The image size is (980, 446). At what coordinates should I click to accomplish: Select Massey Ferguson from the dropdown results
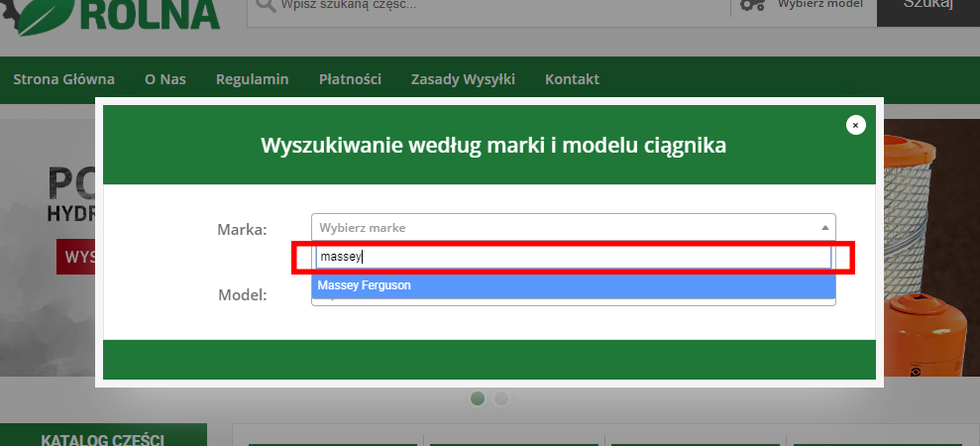click(x=573, y=285)
